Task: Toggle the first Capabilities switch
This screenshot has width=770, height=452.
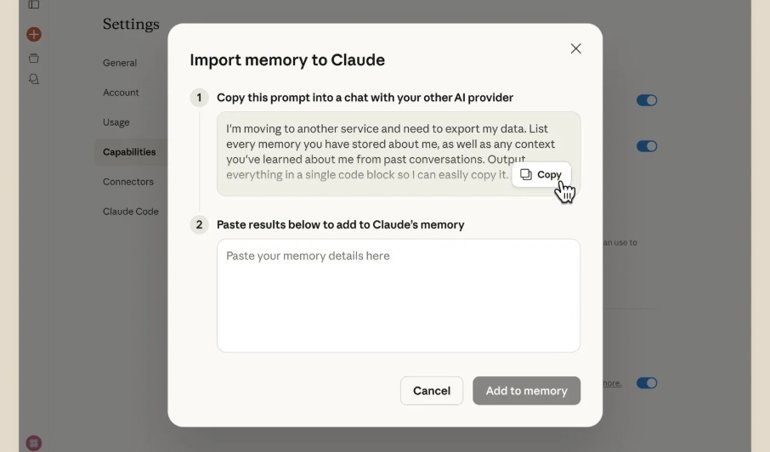Action: (x=647, y=100)
